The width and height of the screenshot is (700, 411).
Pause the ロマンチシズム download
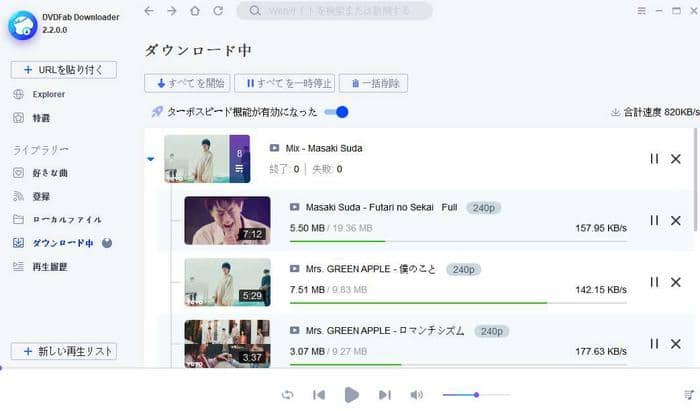tap(654, 344)
